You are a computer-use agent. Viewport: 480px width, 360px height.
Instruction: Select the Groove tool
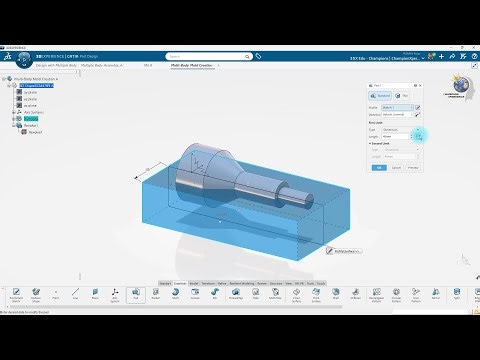click(195, 295)
